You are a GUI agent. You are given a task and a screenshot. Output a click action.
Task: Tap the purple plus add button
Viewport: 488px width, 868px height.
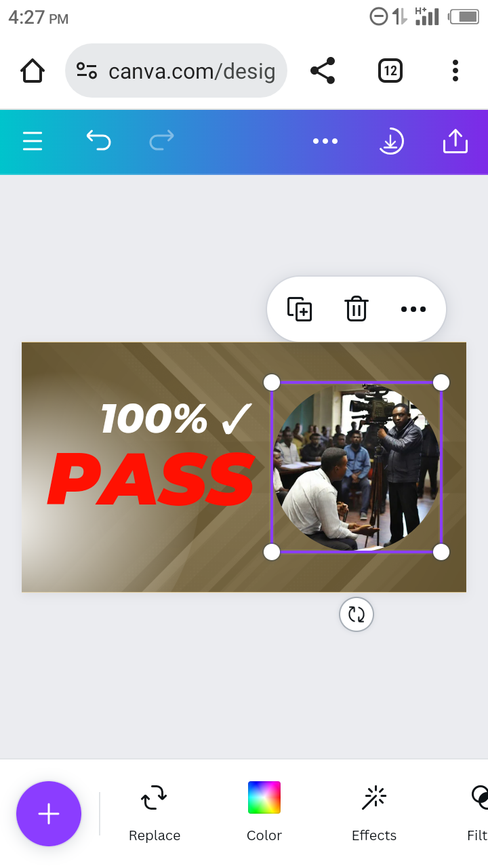49,814
